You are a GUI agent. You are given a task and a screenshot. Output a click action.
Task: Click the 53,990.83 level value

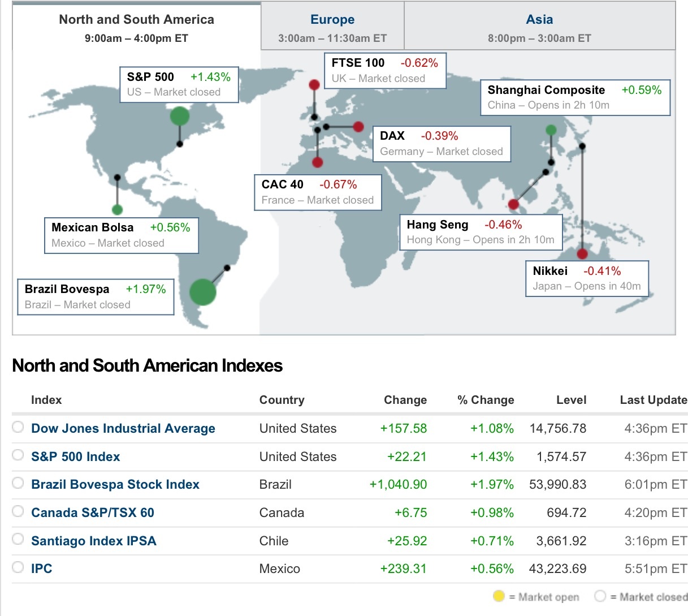point(558,484)
